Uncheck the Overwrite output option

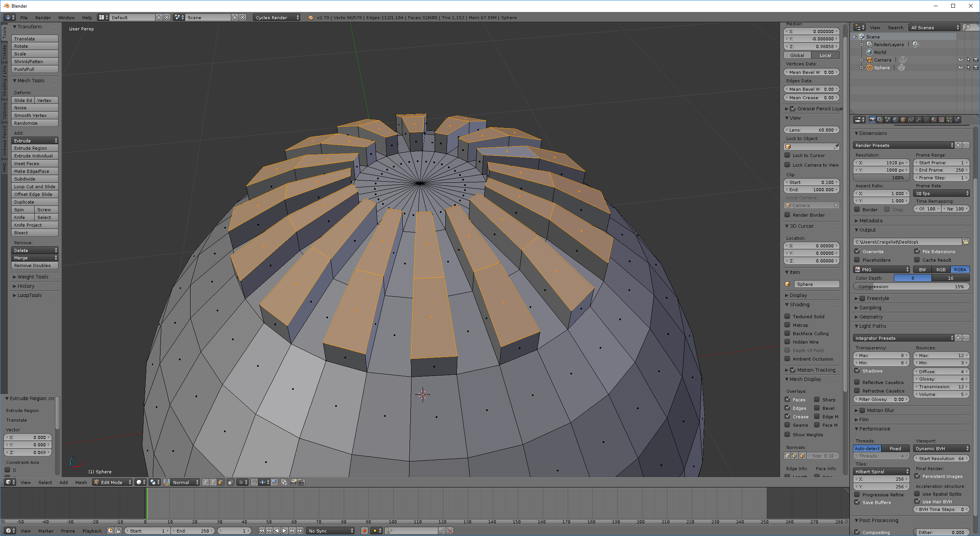pos(857,251)
